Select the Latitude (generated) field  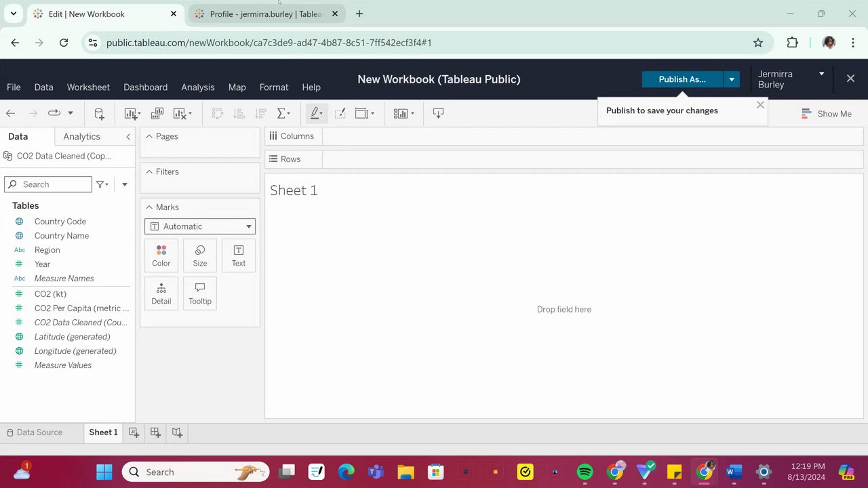coord(72,337)
